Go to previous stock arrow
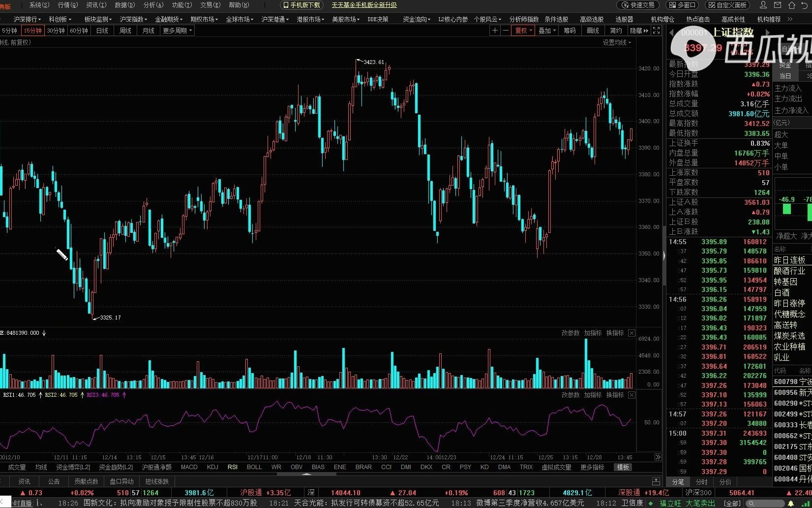Image resolution: width=812 pixels, height=508 pixels. pyautogui.click(x=671, y=32)
